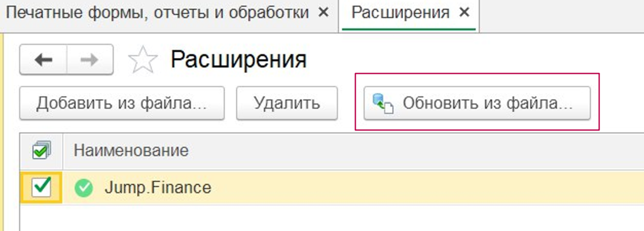Uncheck the Jump.Finance extension checkbox
Screen dimensions: 644x231
point(41,187)
